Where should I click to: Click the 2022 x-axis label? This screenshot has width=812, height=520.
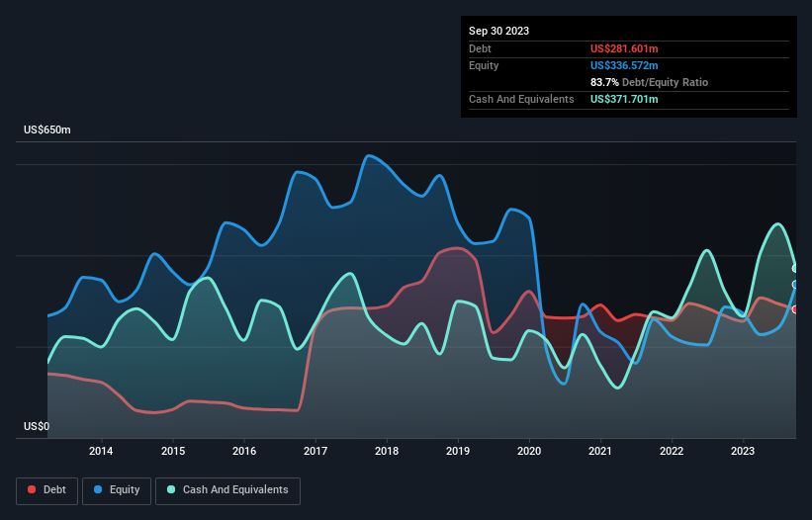672,451
